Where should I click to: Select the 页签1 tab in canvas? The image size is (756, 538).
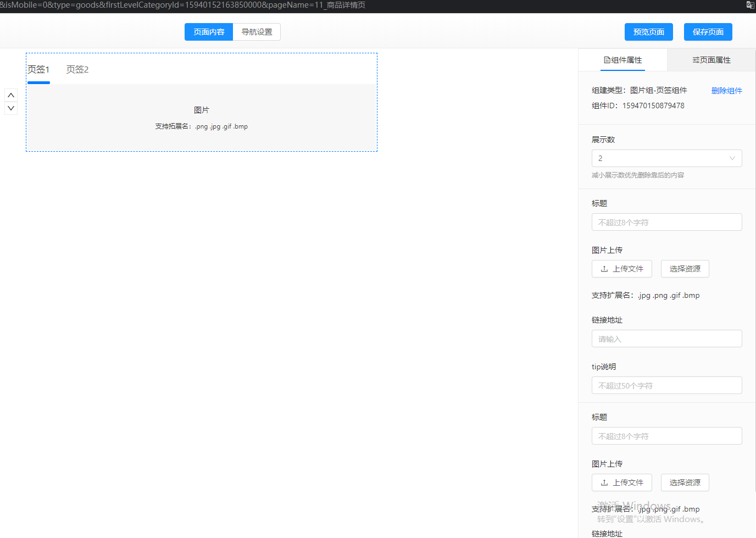coord(38,69)
